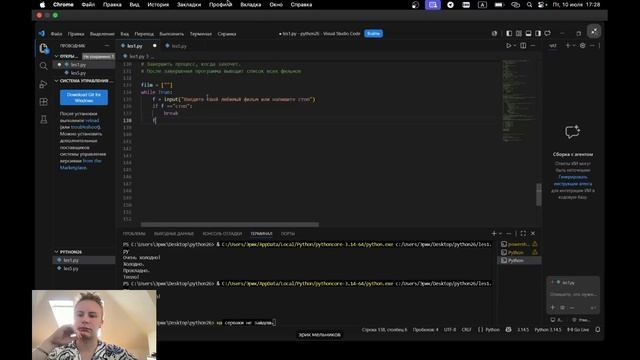Toggle the primary side bar layout icon
This screenshot has height=360, width=640.
point(509,33)
